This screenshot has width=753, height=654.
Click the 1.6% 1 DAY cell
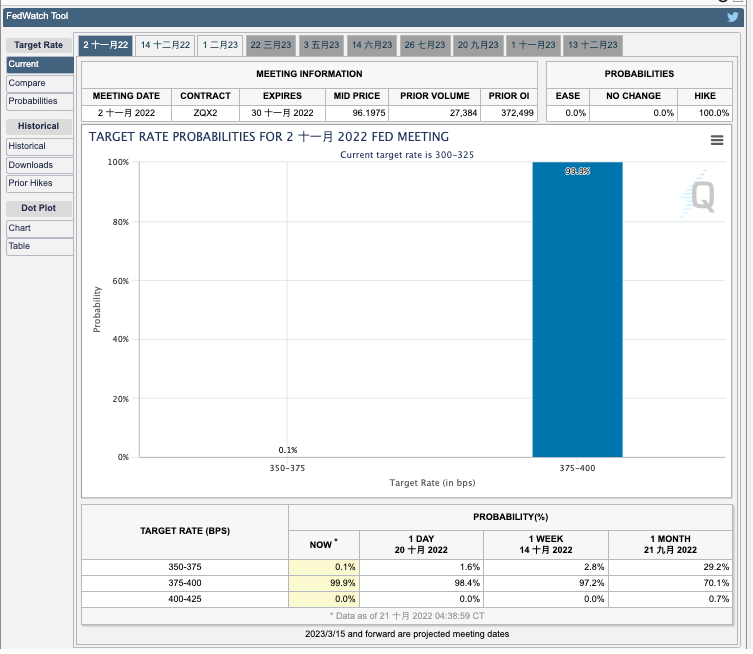pos(421,567)
